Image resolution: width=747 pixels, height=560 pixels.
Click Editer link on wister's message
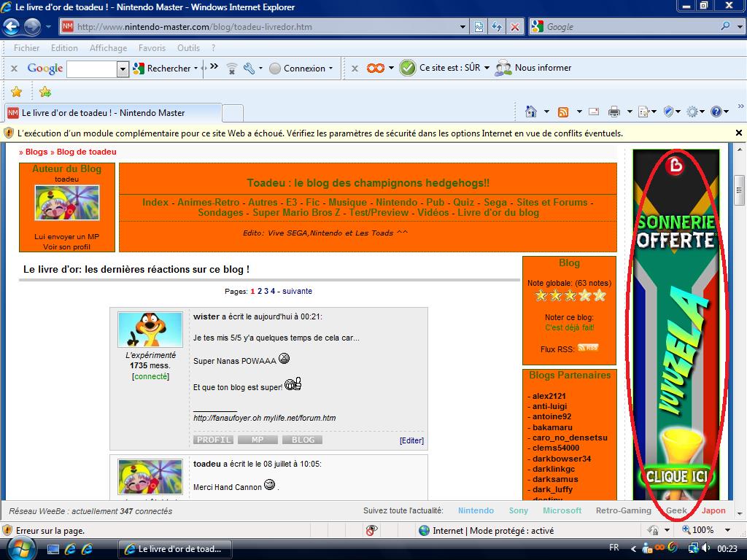411,440
